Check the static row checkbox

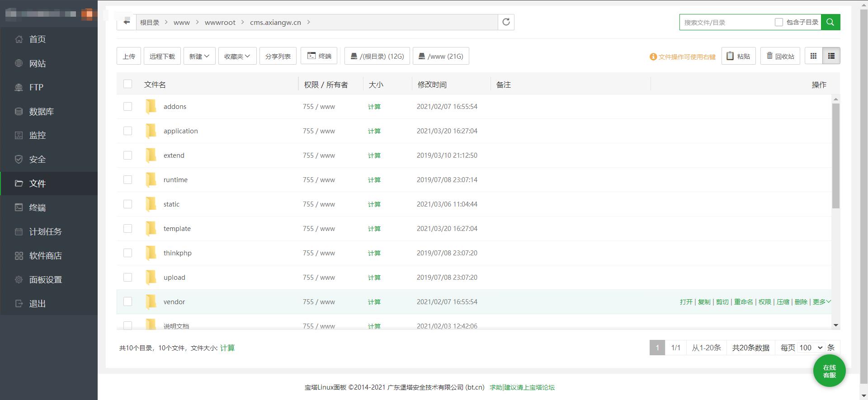(128, 204)
